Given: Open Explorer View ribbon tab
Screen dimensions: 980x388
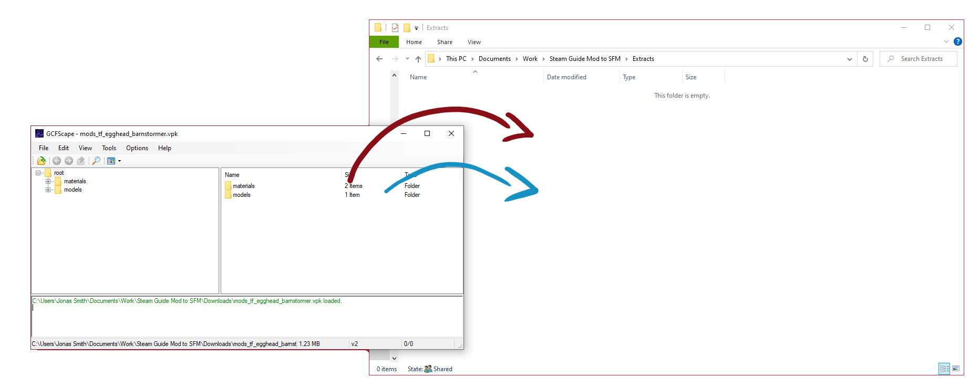Looking at the screenshot, I should point(474,42).
